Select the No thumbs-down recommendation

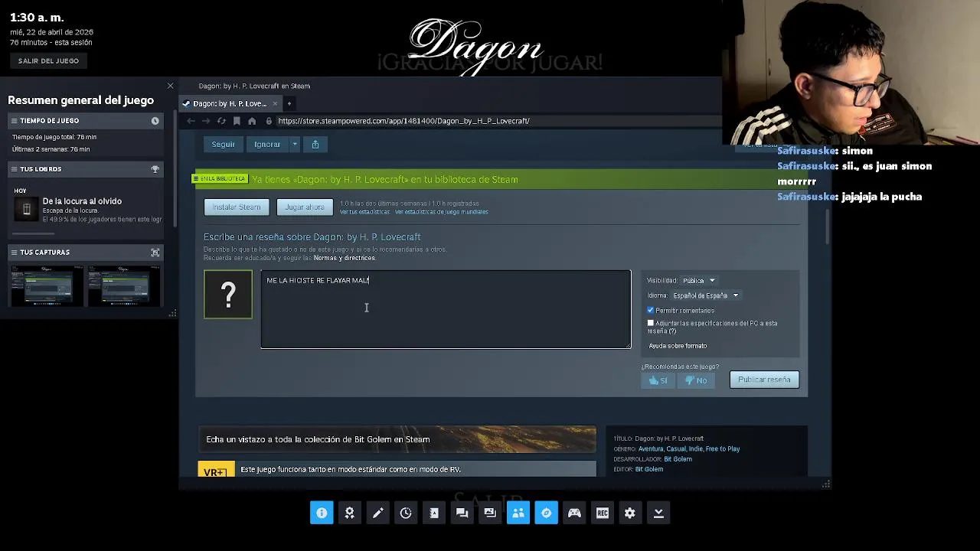[x=697, y=380]
